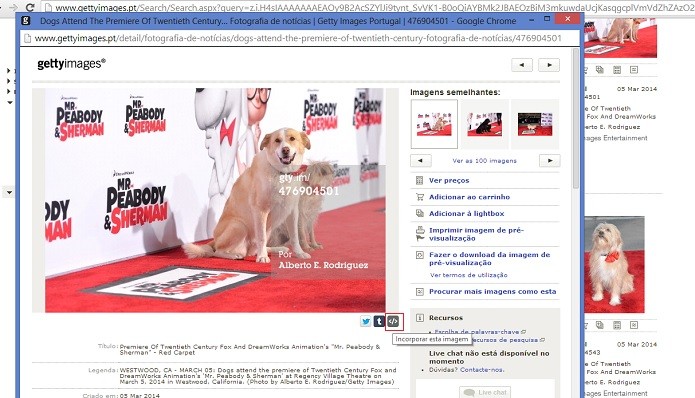Open the Ver as 100 imagens link
Screen dimensions: 695x398
pyautogui.click(x=484, y=161)
